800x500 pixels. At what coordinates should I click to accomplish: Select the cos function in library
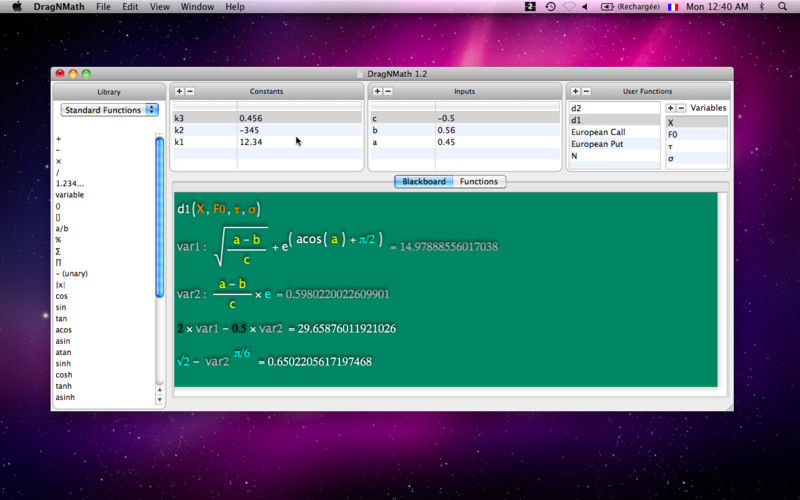pyautogui.click(x=61, y=296)
